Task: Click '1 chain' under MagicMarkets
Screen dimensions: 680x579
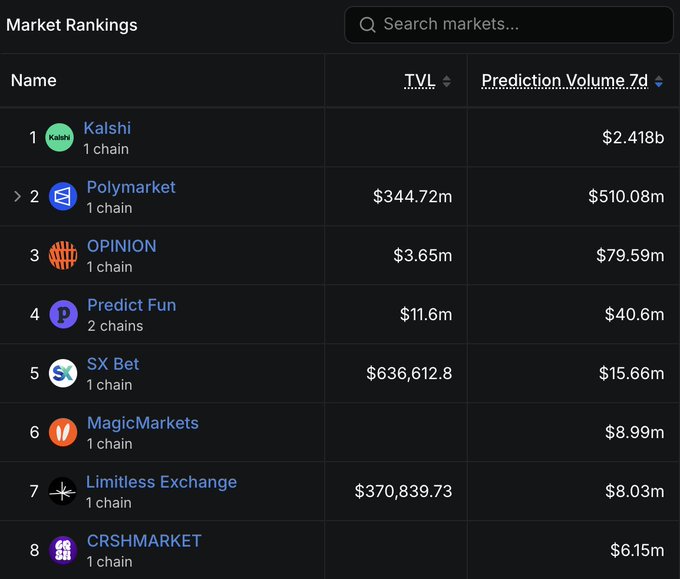Action: [x=109, y=444]
